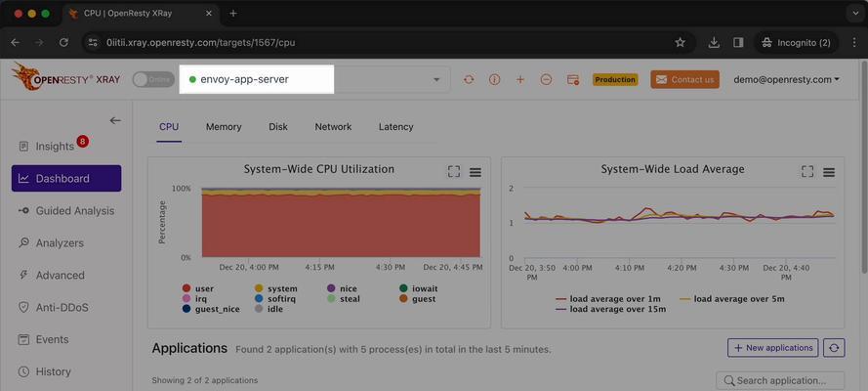Click the refresh applications icon button
This screenshot has width=868, height=391.
click(834, 348)
